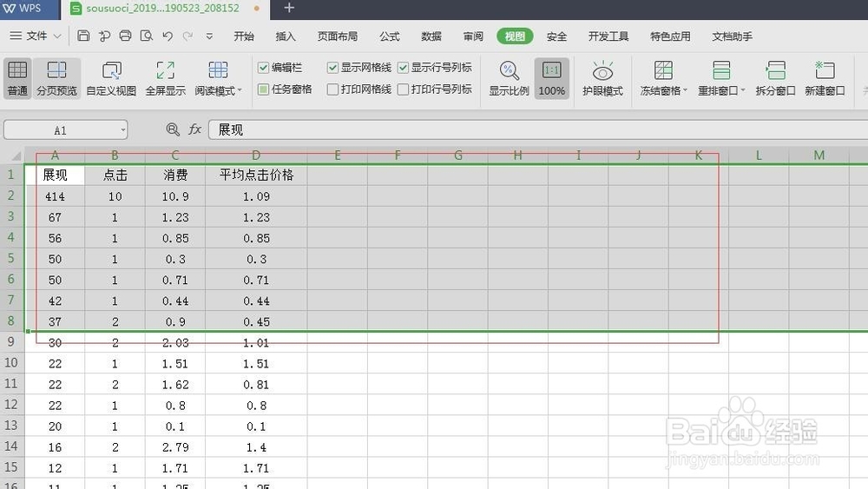Click cell with value 10.9

coord(175,196)
